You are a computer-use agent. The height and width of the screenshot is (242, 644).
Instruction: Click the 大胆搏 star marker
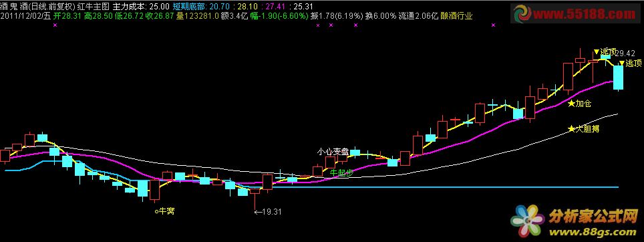(x=584, y=130)
